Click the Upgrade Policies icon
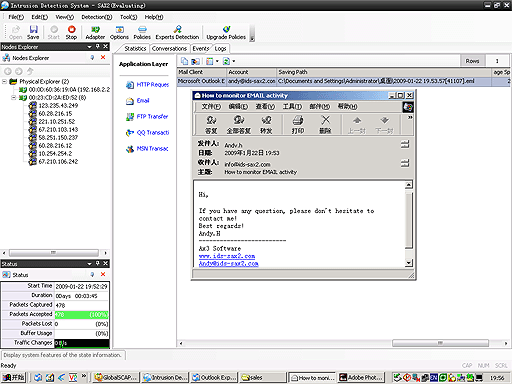The width and height of the screenshot is (512, 384). 226,32
